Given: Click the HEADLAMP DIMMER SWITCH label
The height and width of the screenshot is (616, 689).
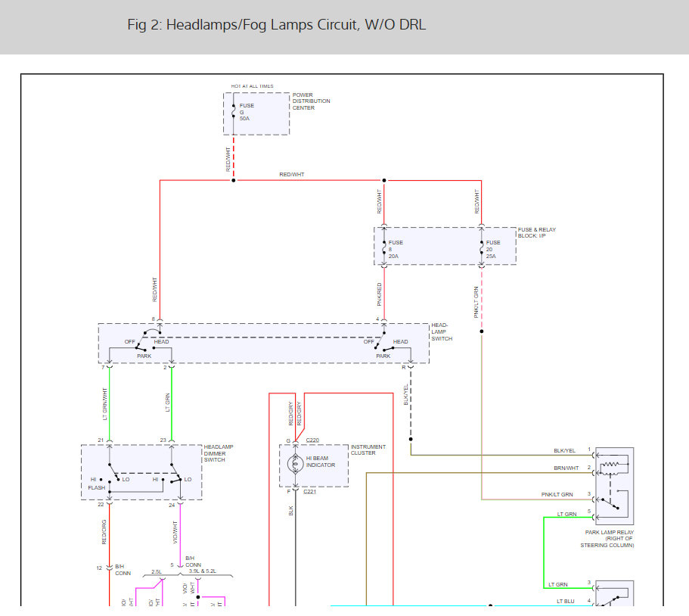Looking at the screenshot, I should [219, 453].
